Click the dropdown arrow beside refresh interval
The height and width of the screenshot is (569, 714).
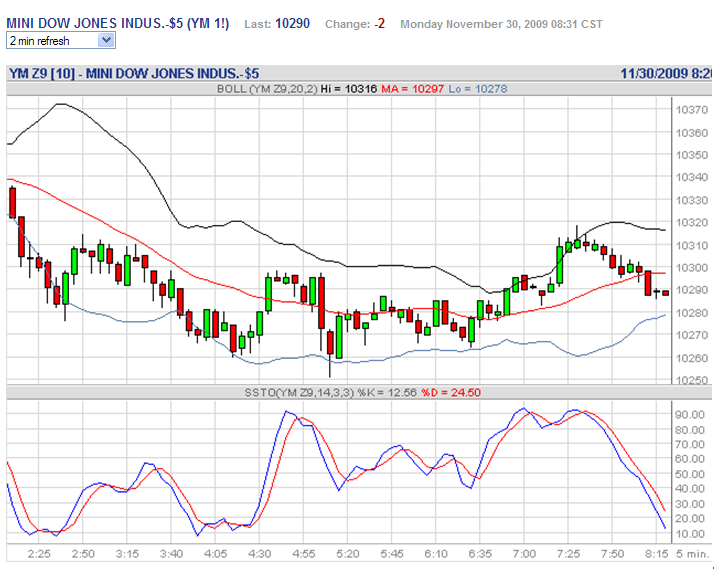pyautogui.click(x=106, y=41)
